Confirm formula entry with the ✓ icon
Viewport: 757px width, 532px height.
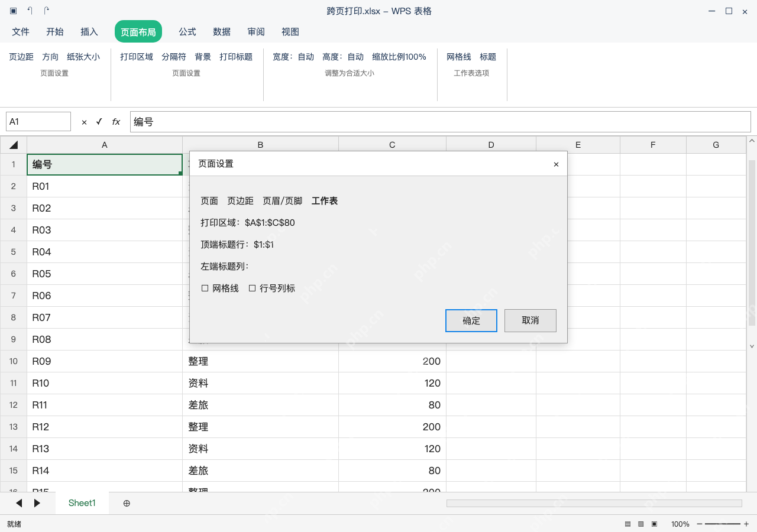(x=99, y=121)
